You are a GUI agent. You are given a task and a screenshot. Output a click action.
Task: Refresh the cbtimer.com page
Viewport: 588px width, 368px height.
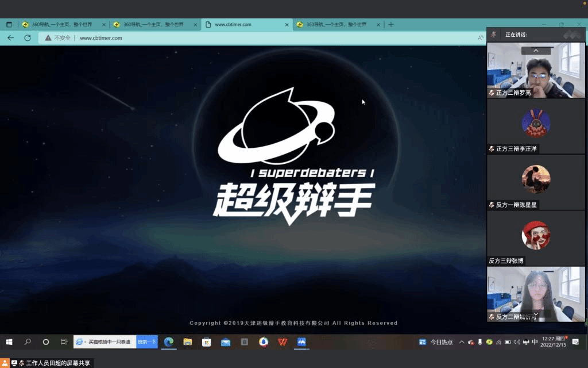(x=28, y=38)
